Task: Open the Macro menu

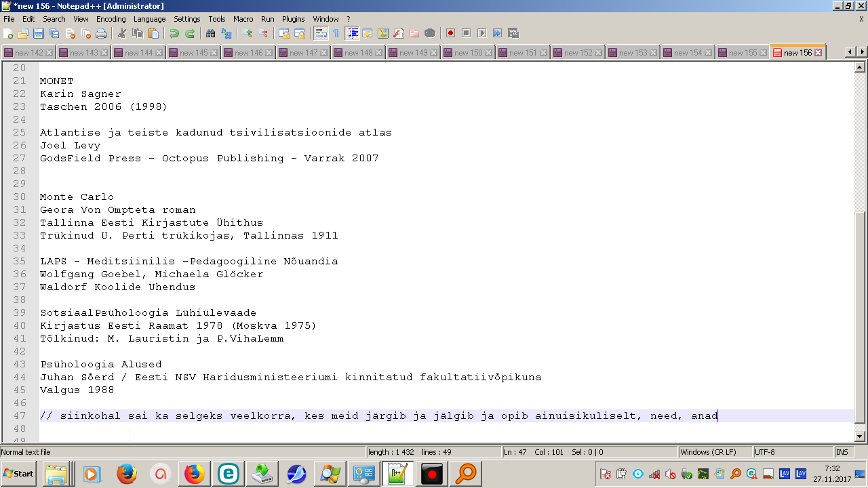Action: click(243, 19)
